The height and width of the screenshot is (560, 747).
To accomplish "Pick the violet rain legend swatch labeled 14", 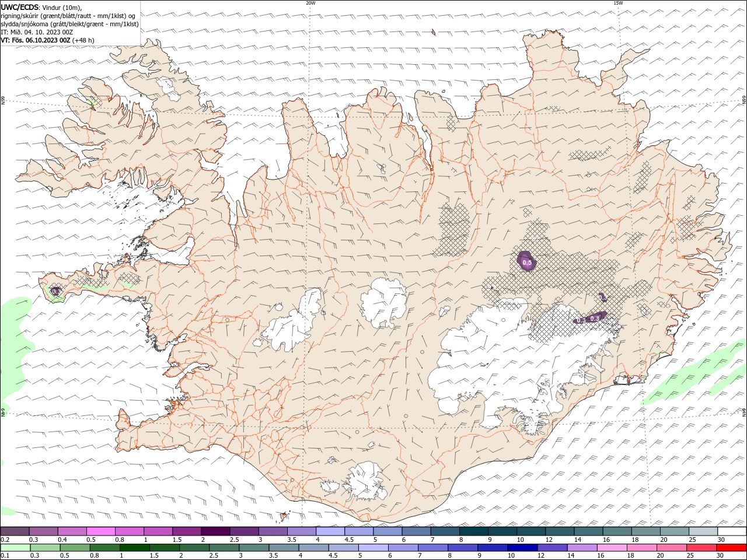I will coord(582,548).
